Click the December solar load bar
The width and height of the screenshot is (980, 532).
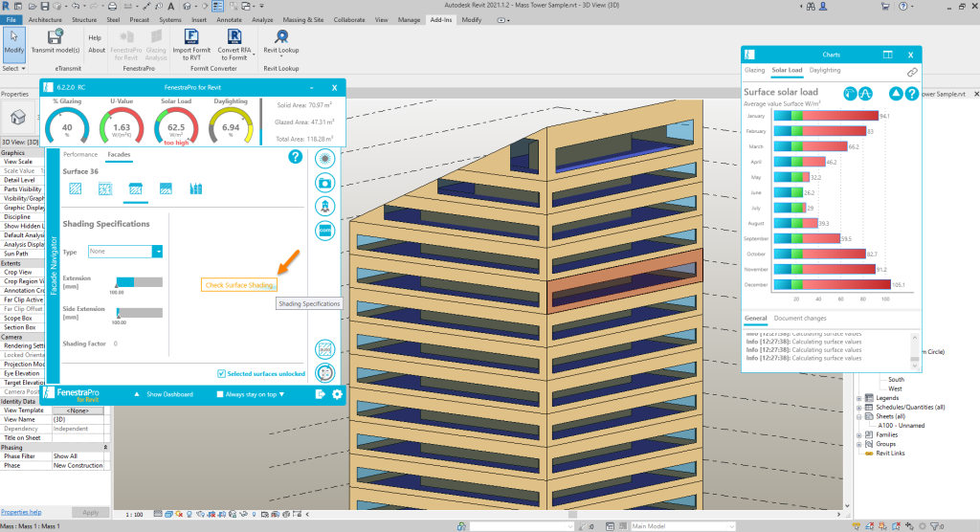832,284
